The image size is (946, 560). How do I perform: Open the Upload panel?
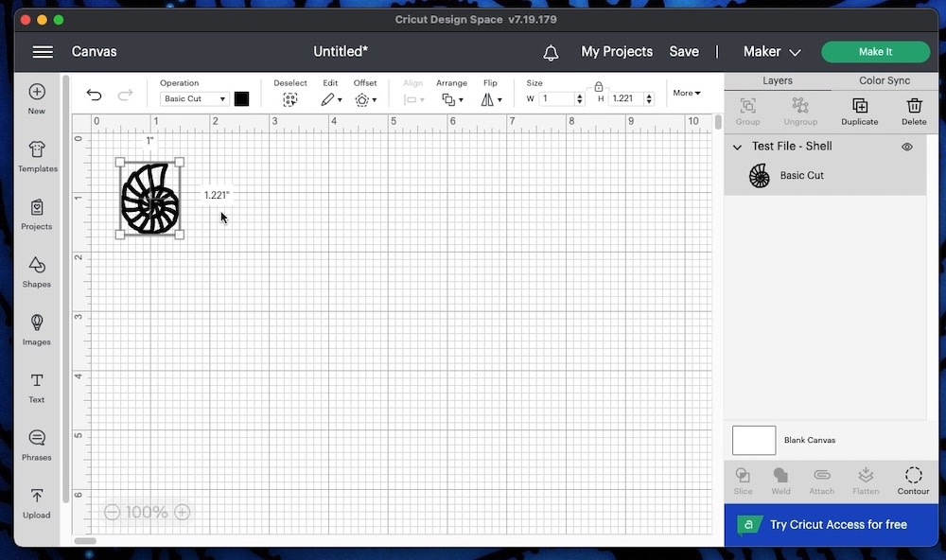coord(37,503)
